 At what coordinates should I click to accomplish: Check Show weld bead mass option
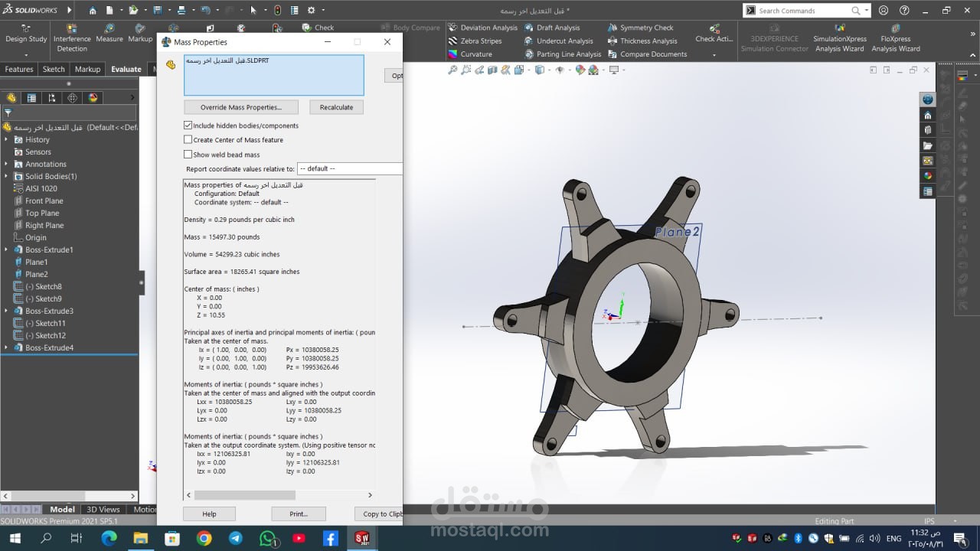pyautogui.click(x=188, y=155)
